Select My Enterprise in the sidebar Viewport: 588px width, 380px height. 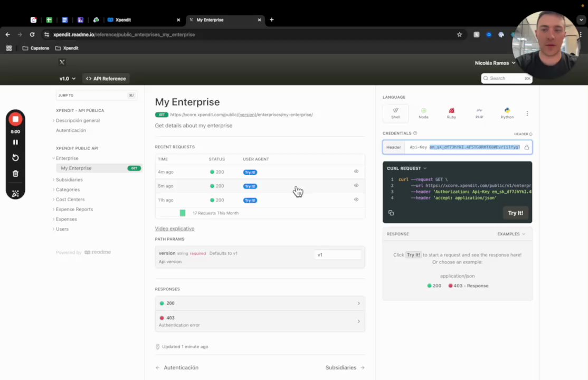[x=99, y=168]
